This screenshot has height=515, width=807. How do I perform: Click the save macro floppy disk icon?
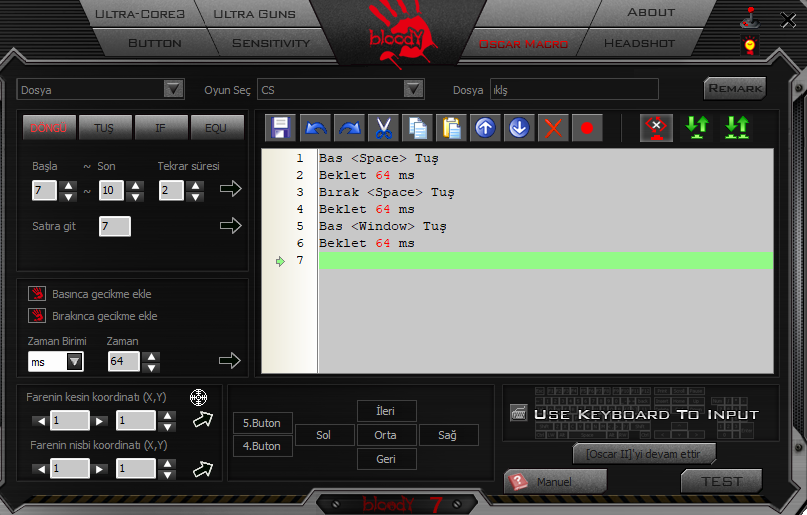click(281, 128)
